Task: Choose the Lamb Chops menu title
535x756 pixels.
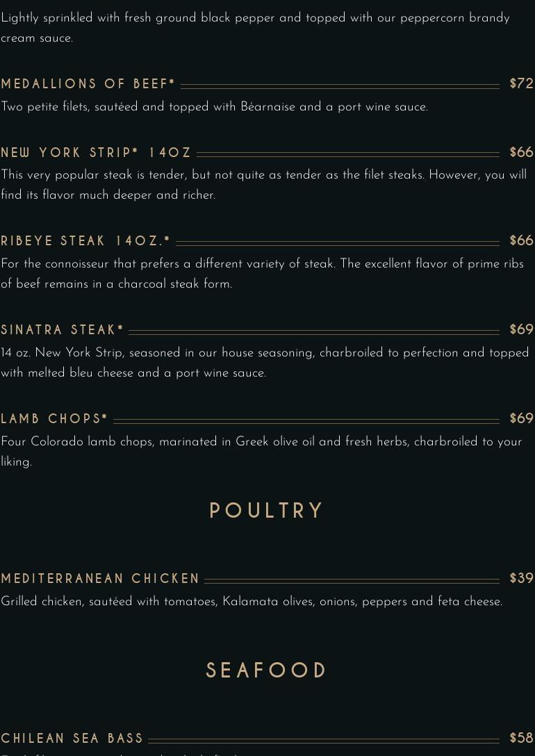Action: coord(54,419)
